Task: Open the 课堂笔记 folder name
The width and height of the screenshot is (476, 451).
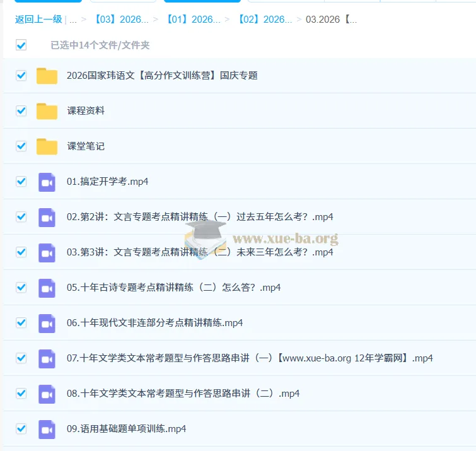Action: [x=86, y=146]
